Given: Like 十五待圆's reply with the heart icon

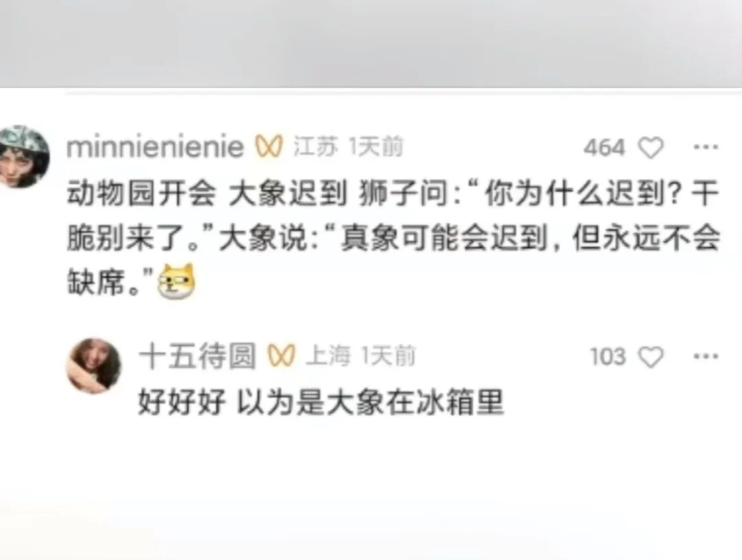Looking at the screenshot, I should pyautogui.click(x=651, y=357).
